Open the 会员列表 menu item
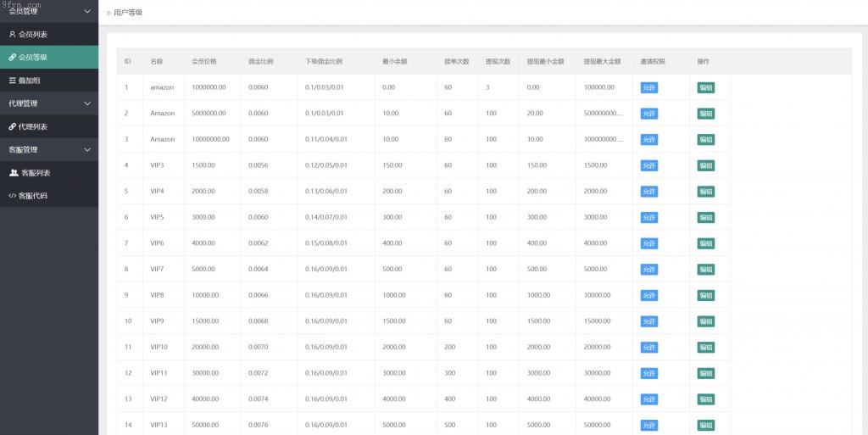Viewport: 868px width, 435px height. 33,35
